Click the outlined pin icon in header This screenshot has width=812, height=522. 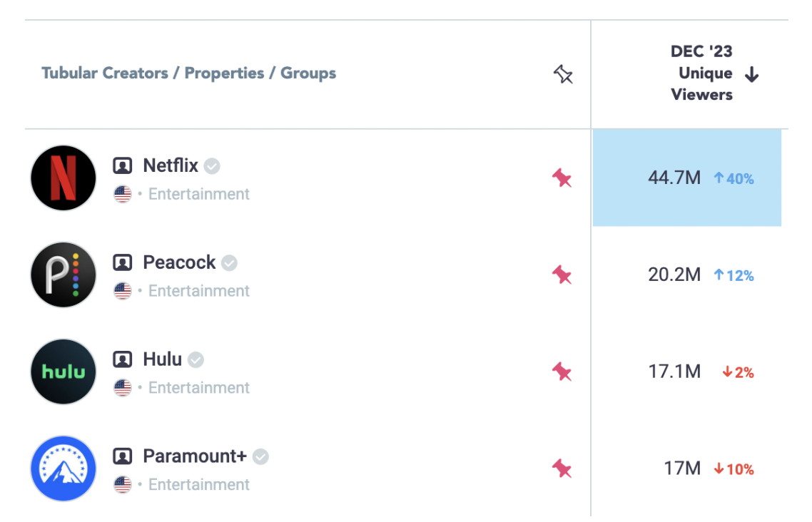click(563, 74)
